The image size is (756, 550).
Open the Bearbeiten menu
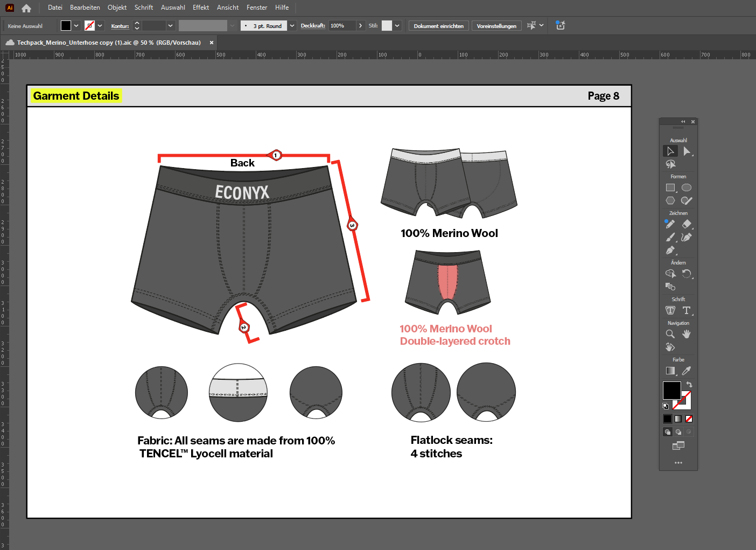coord(85,8)
